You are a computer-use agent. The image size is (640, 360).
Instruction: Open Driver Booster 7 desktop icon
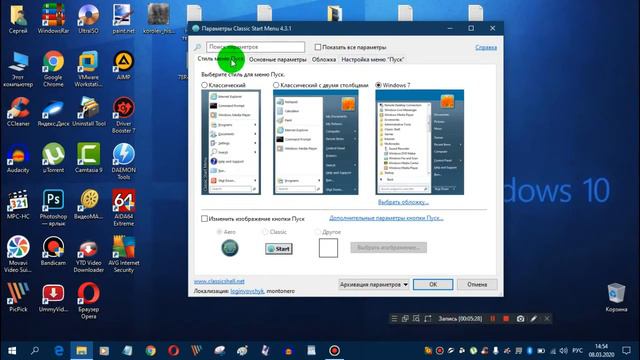click(123, 115)
